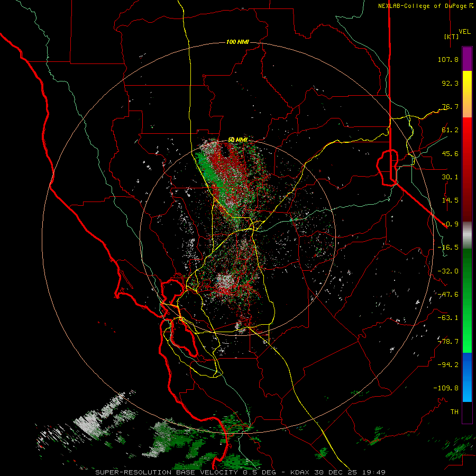Click the VEL legend title
The image size is (476, 476).
464,32
